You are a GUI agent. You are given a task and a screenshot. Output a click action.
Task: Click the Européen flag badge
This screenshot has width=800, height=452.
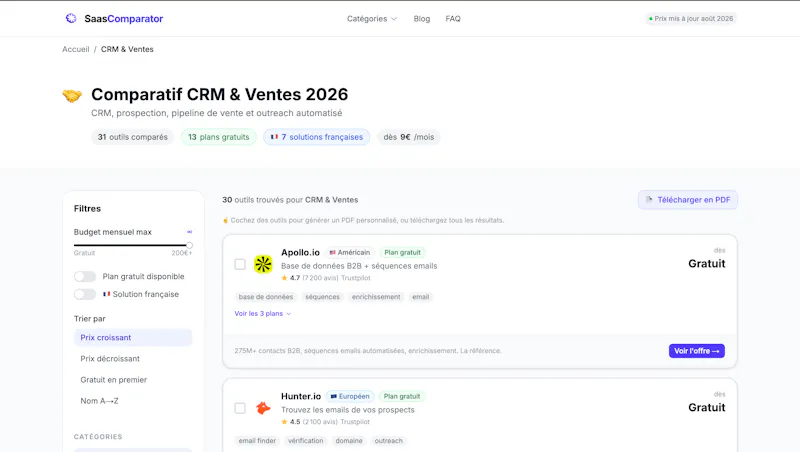(x=350, y=396)
